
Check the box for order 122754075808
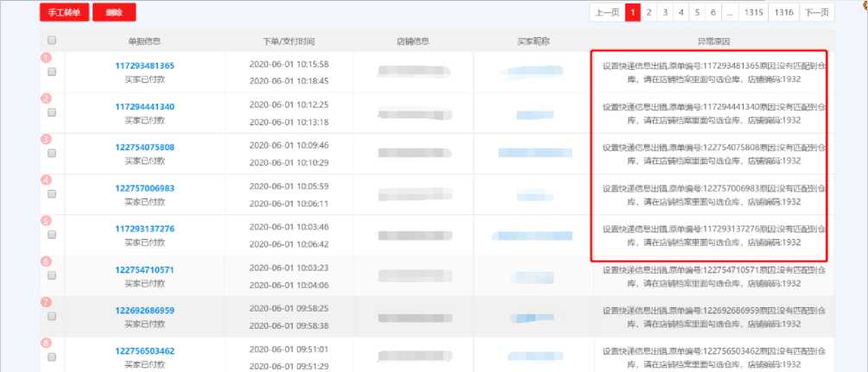[x=52, y=153]
